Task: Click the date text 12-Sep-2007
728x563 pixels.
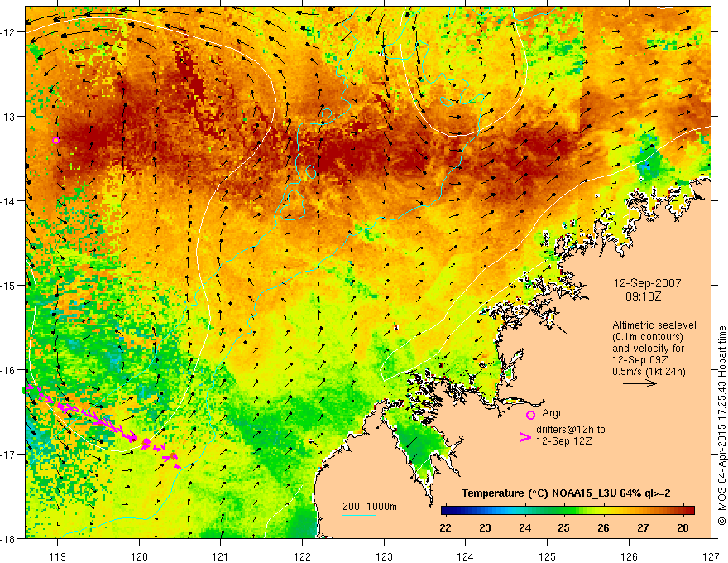Action: (x=647, y=283)
